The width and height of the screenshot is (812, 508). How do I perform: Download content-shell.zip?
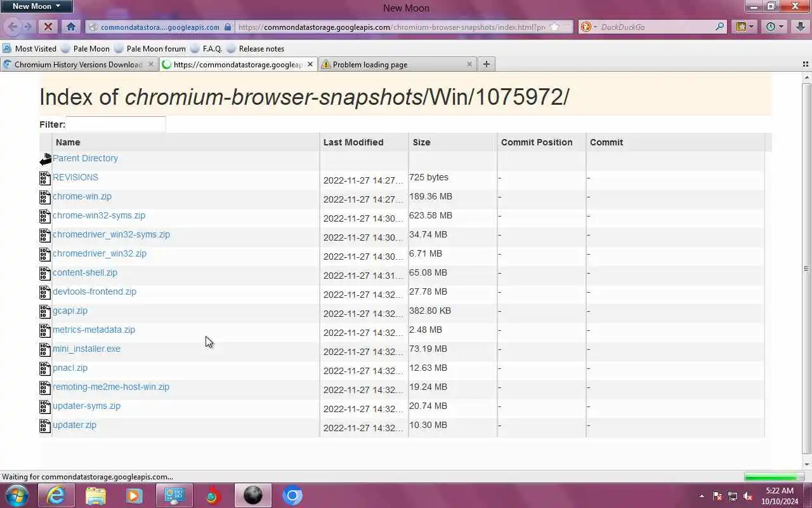click(x=85, y=272)
